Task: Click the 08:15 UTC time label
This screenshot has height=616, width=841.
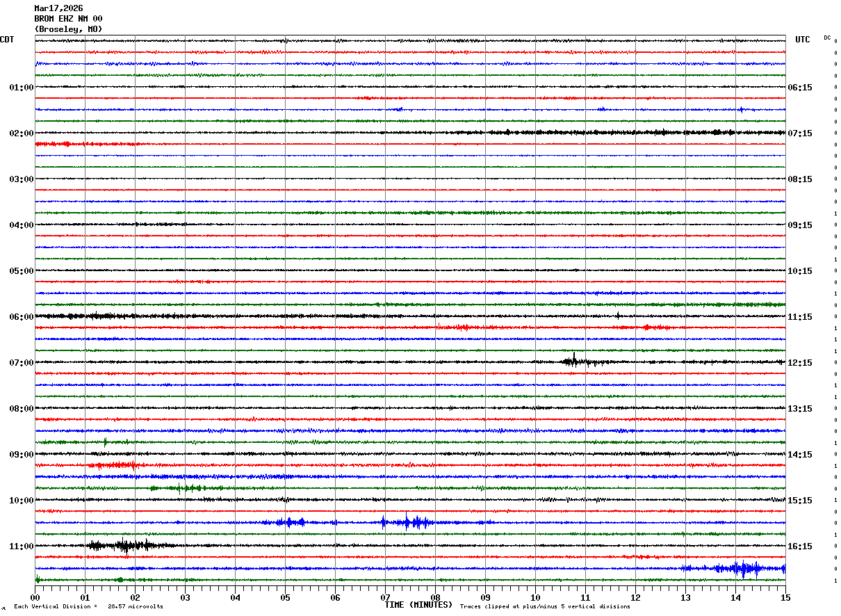Action: point(800,179)
